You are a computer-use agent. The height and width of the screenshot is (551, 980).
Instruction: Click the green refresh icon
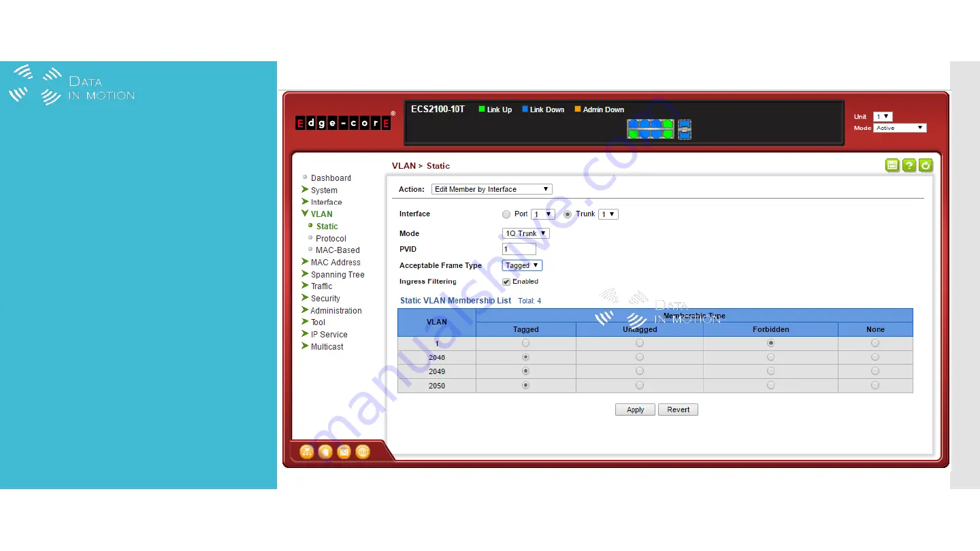pos(926,165)
